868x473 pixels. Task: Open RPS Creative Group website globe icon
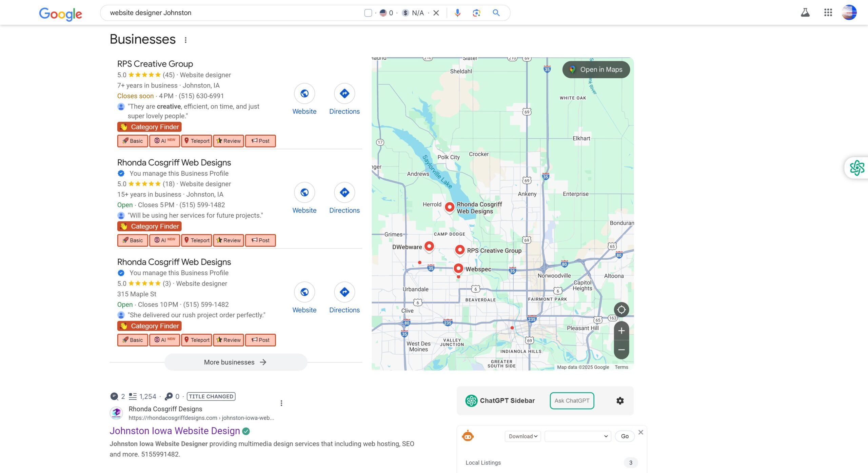pos(304,93)
